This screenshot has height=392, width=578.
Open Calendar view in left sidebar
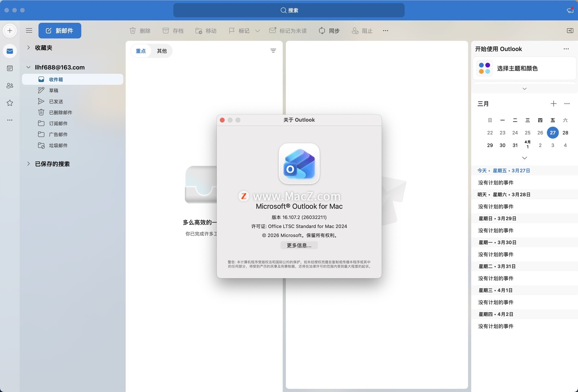[10, 68]
